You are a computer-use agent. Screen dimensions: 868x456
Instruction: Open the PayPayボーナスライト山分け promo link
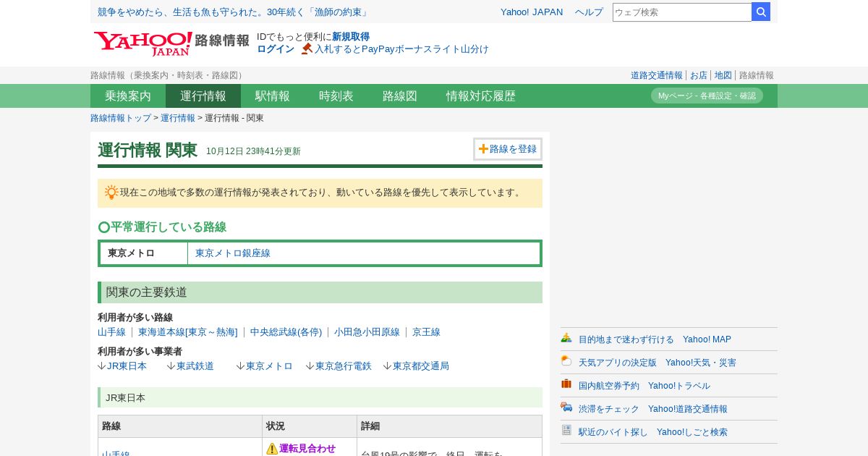tap(401, 48)
